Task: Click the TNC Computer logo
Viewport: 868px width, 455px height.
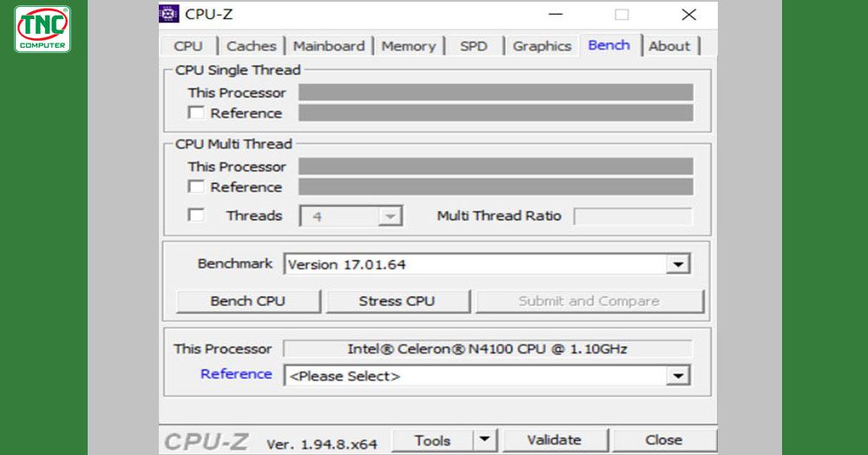Action: tap(43, 29)
